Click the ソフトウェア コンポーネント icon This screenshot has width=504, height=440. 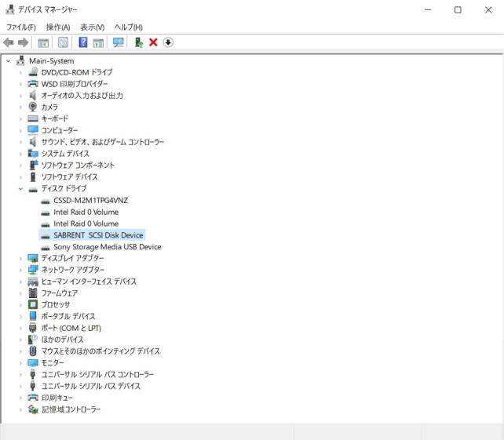(x=33, y=165)
